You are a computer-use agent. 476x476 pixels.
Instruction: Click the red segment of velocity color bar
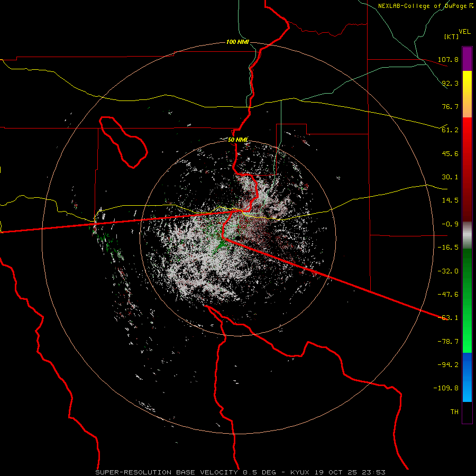[467, 169]
